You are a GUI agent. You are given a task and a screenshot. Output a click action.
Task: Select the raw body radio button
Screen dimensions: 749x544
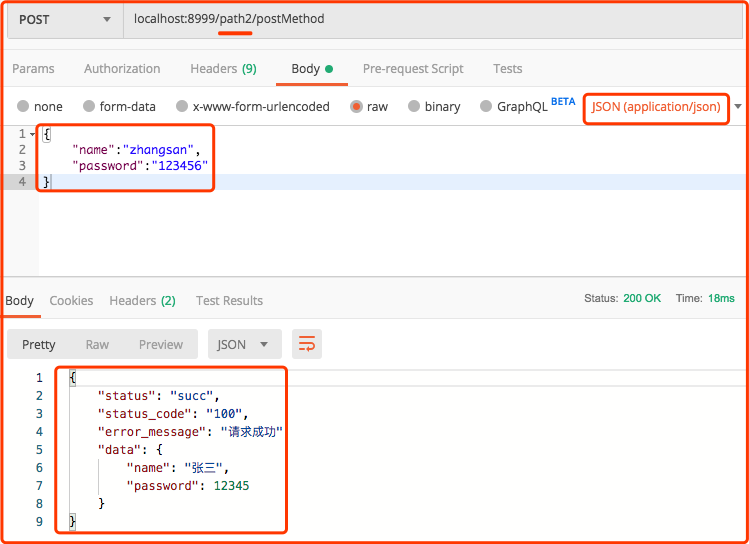tap(356, 106)
